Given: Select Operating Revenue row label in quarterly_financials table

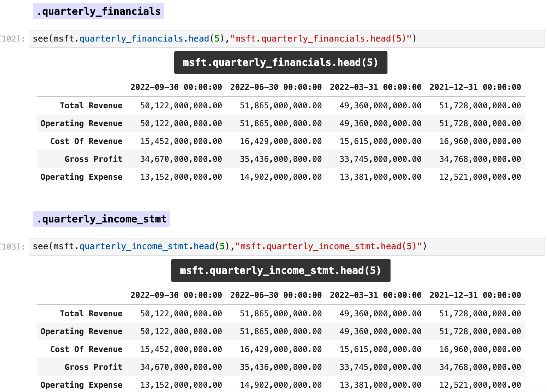Looking at the screenshot, I should 82,123.
